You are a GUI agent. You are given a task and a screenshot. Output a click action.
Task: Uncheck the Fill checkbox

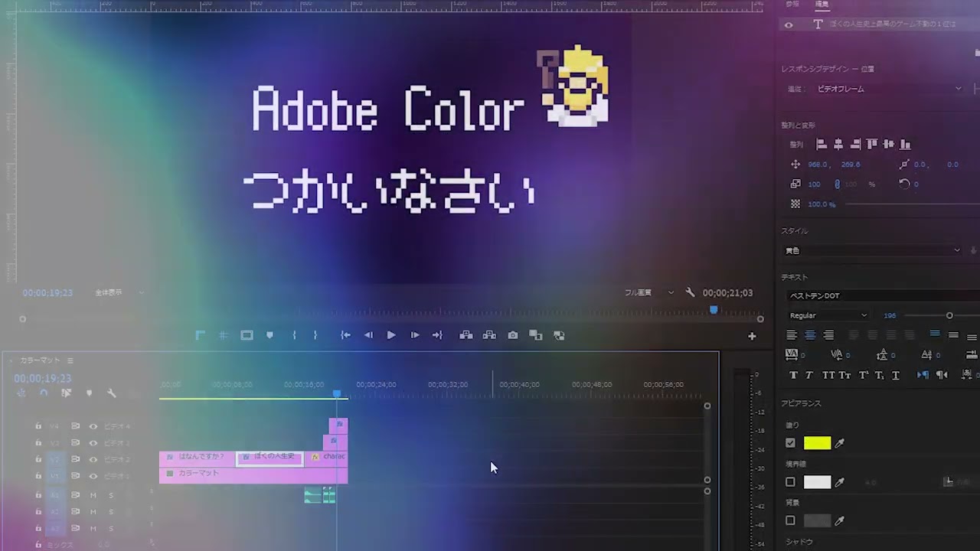pyautogui.click(x=790, y=443)
